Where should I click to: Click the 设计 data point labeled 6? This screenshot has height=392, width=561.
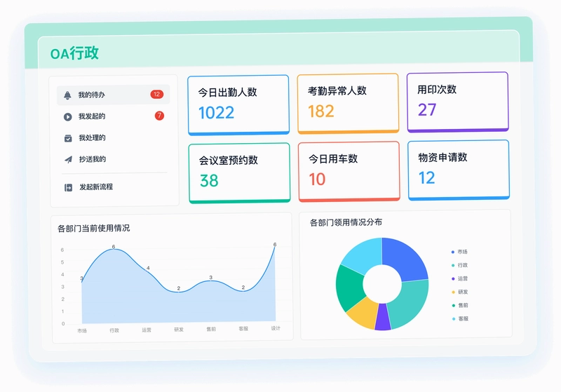coord(275,246)
